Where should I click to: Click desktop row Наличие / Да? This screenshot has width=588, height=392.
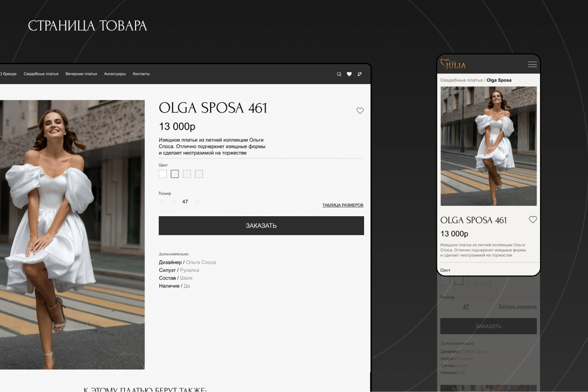tap(174, 286)
